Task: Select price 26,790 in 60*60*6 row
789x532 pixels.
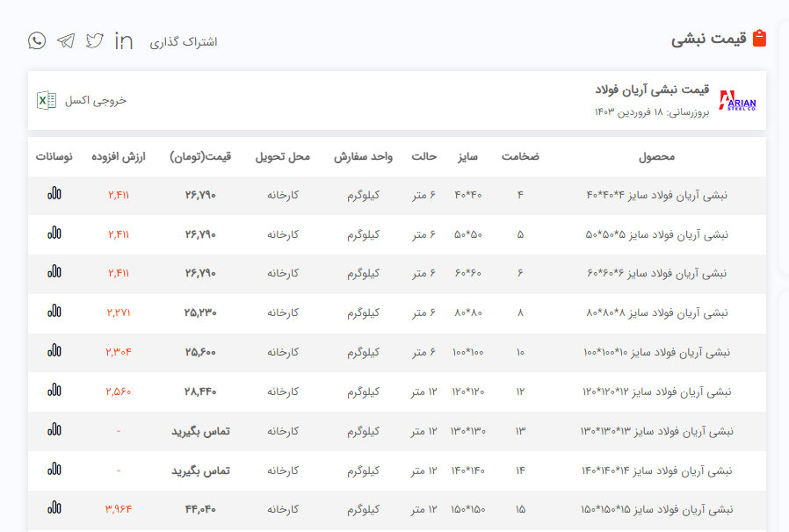Action: (x=200, y=273)
